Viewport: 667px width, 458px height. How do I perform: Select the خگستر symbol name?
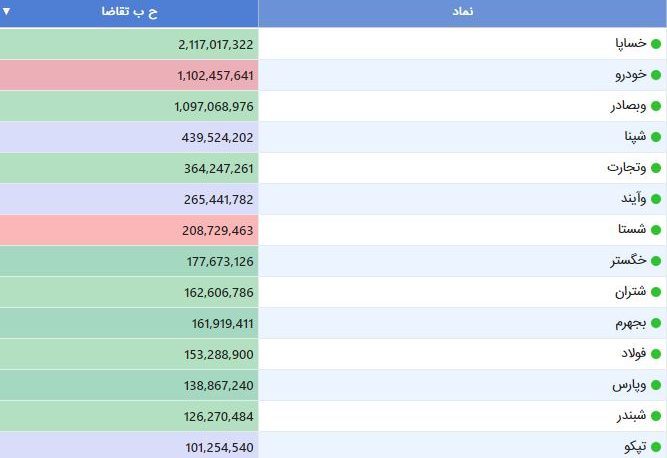628,260
